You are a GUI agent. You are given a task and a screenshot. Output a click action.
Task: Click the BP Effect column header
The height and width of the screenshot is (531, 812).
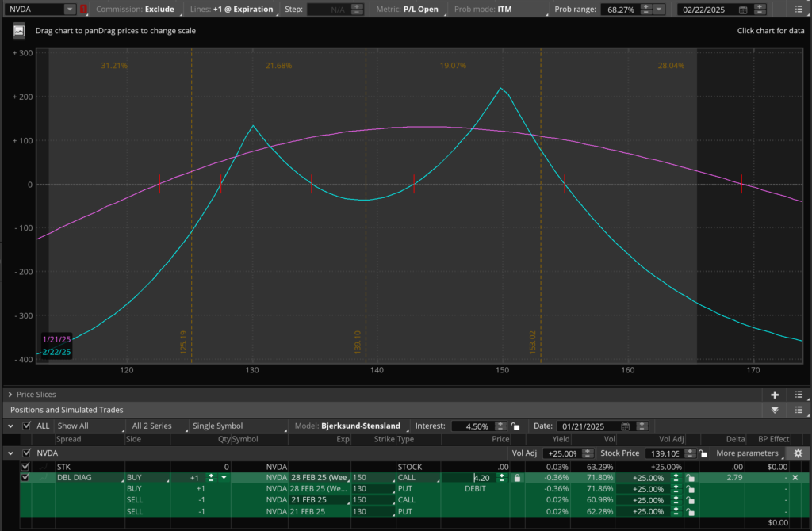pyautogui.click(x=774, y=439)
